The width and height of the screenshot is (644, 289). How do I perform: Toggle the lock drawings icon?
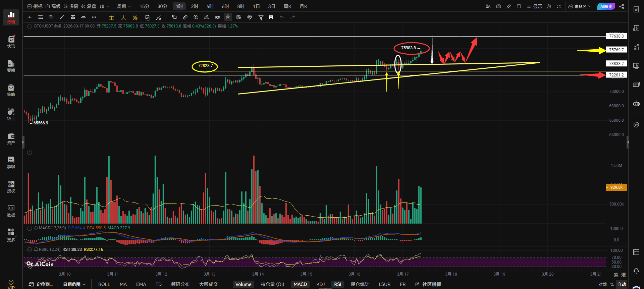pyautogui.click(x=228, y=17)
